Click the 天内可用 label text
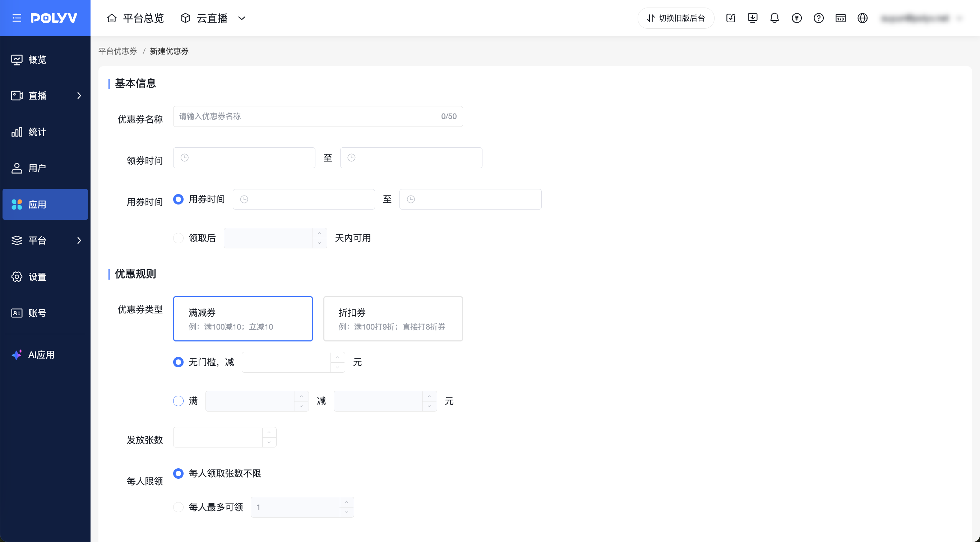980x542 pixels. (x=353, y=238)
